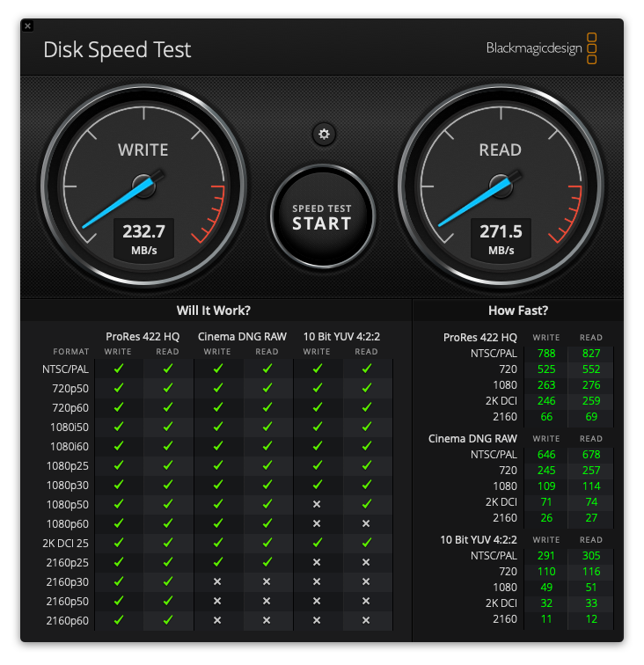Click the READ gauge label
644x665 pixels.
(501, 150)
